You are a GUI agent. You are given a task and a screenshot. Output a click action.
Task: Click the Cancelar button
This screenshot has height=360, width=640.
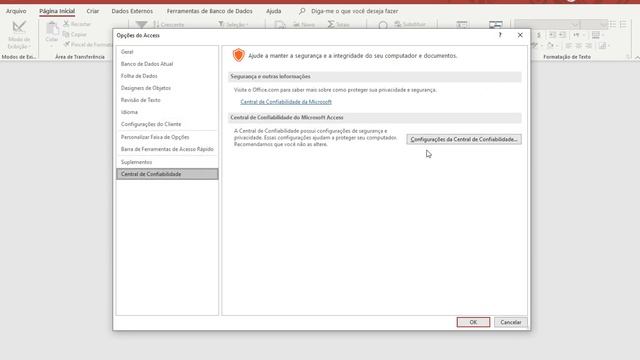click(x=511, y=322)
